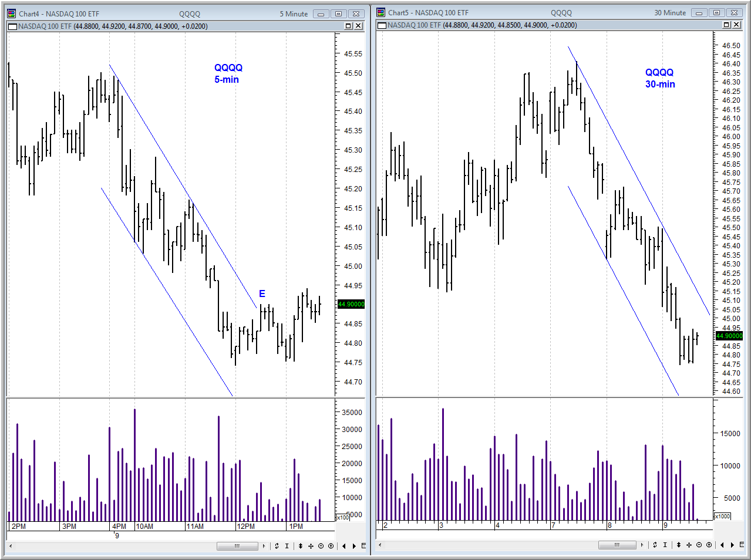Viewport: 751px width, 560px height.
Task: Click the '2PM' label on Chart4 time axis
Action: pyautogui.click(x=19, y=527)
